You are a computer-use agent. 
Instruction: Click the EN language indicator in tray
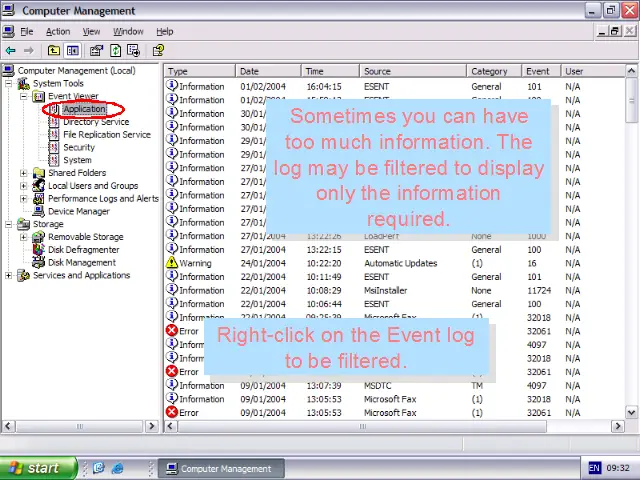click(x=594, y=468)
